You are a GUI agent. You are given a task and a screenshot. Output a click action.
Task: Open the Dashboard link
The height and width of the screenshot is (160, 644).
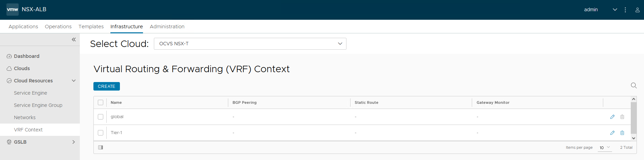pos(26,56)
